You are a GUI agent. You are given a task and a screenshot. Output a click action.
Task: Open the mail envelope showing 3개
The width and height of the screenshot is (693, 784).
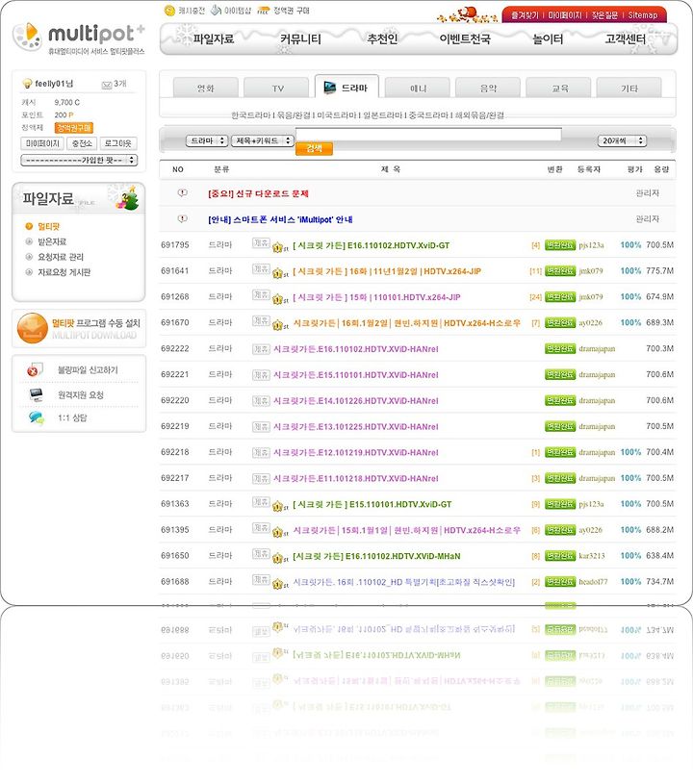(x=107, y=85)
